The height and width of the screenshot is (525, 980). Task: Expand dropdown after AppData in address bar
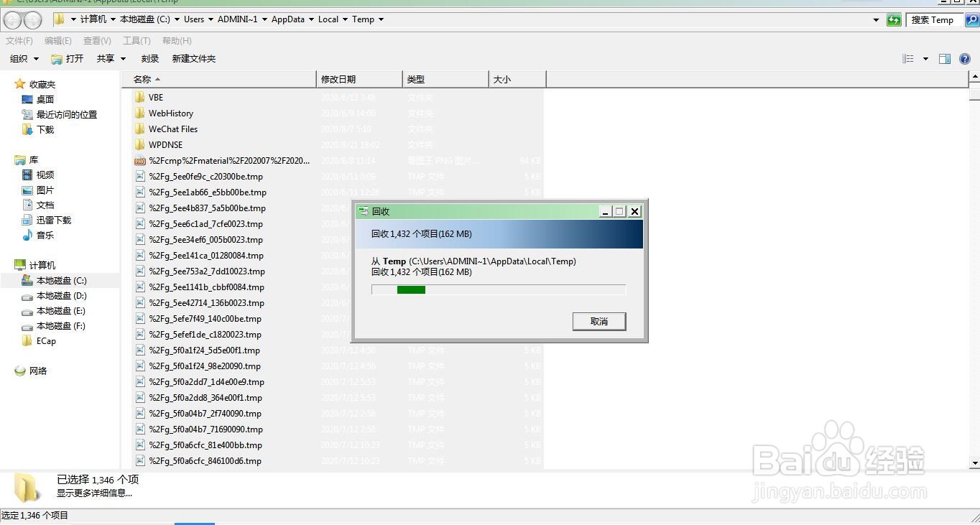[x=311, y=19]
